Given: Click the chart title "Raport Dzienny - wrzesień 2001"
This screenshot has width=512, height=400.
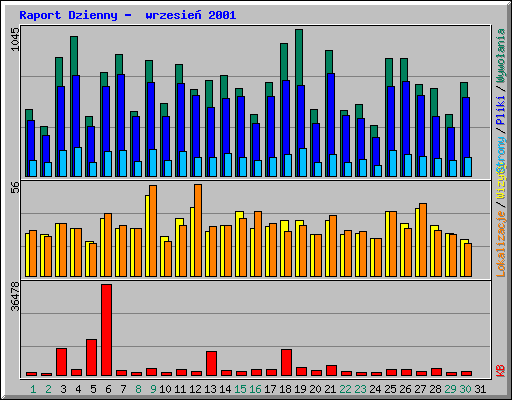Looking at the screenshot, I should (128, 15).
